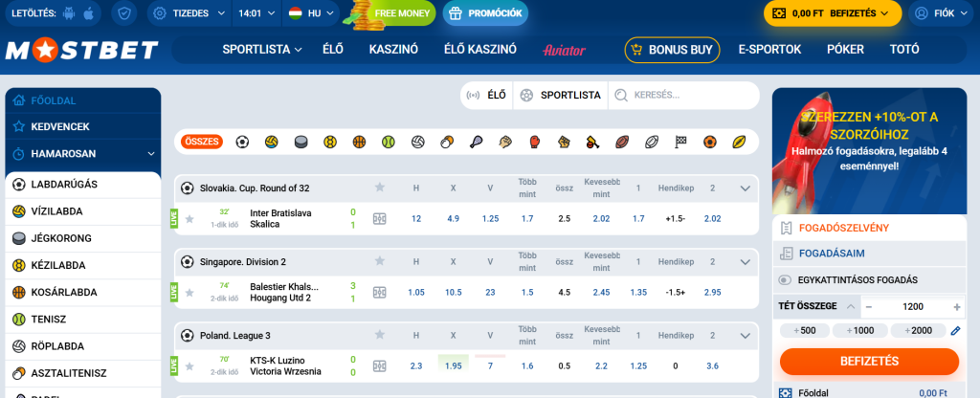This screenshot has height=398, width=980.
Task: Select the hockey puck sport filter
Action: click(301, 142)
